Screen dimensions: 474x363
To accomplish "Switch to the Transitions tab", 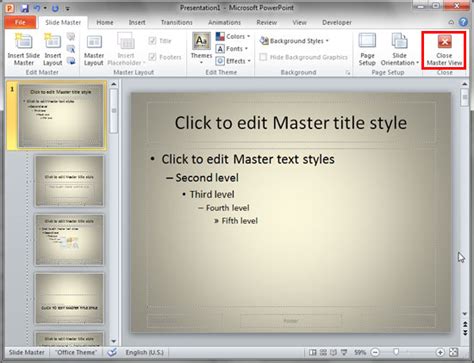I will (177, 22).
